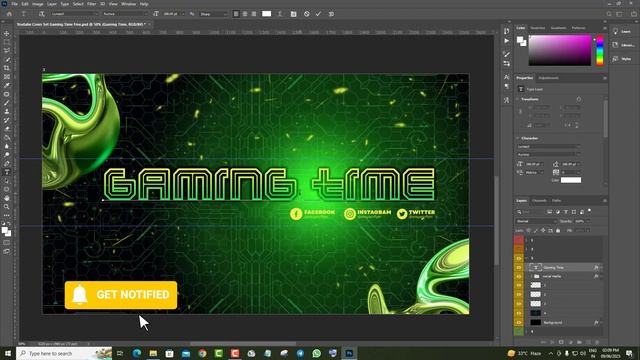Select the Eyedropper tool
640x360 pixels.
point(7,85)
